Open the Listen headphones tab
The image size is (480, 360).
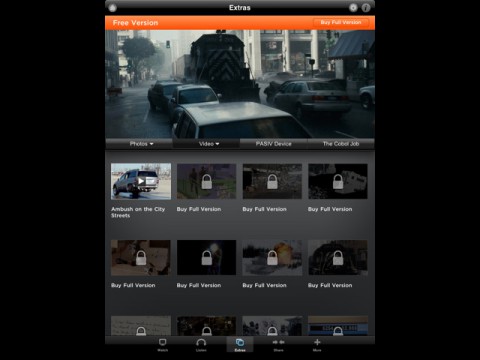(x=201, y=345)
